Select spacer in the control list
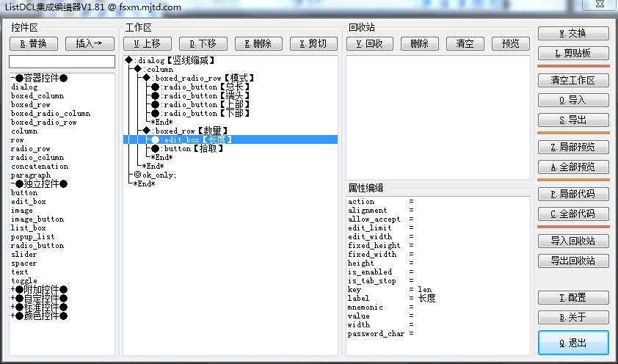Image resolution: width=618 pixels, height=364 pixels. tap(24, 263)
